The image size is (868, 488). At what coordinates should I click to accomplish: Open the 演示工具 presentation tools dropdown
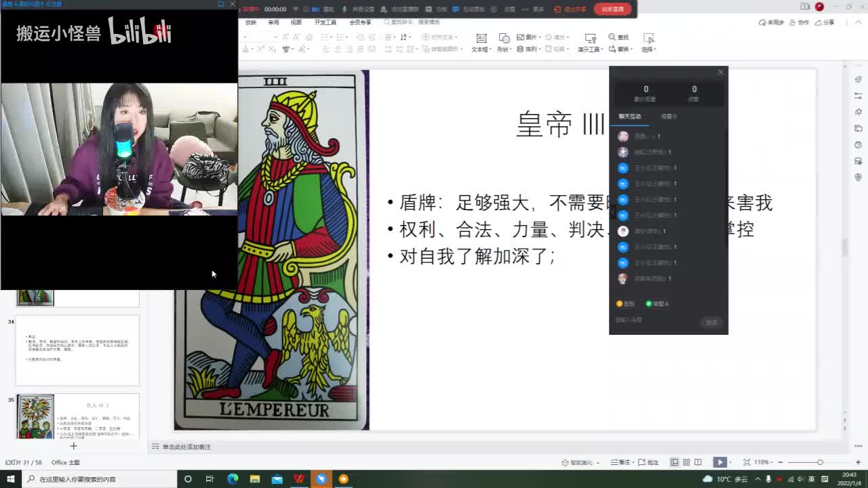point(589,43)
